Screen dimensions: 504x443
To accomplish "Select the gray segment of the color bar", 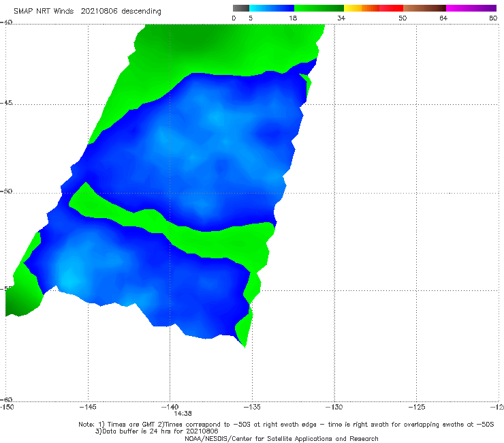I will (240, 8).
